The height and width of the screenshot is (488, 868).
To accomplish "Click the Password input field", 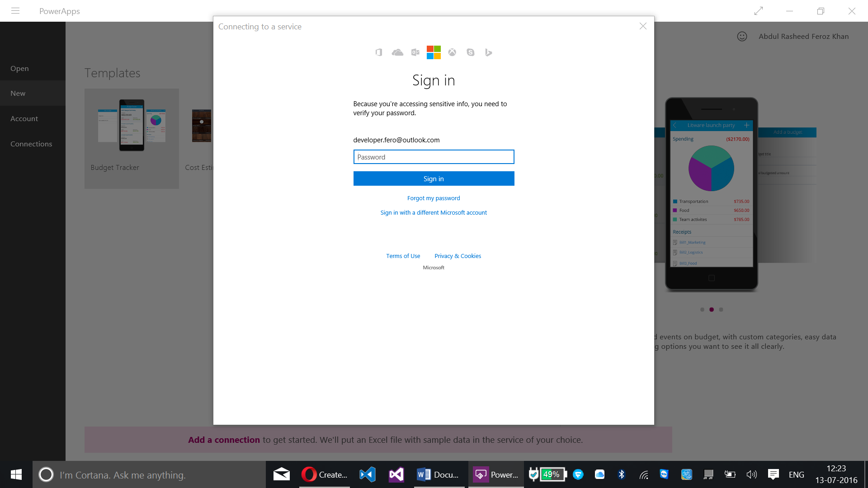I will [434, 157].
